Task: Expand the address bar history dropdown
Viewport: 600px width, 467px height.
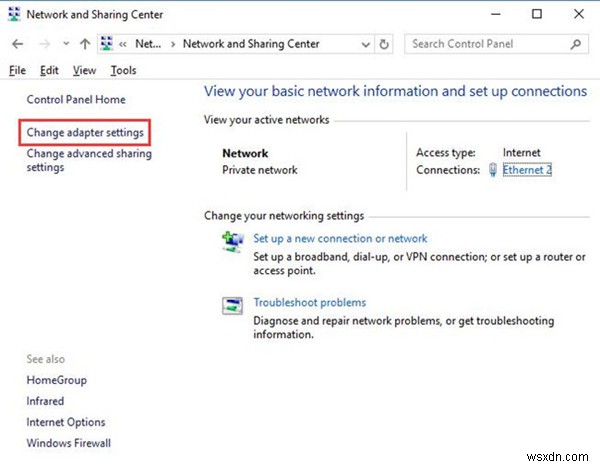Action: [365, 44]
